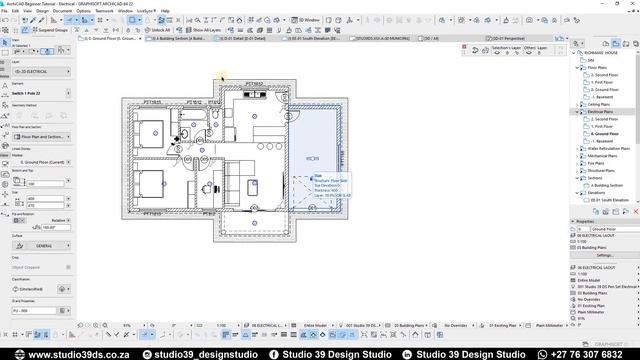Toggle the Object Cropped checkbox

[68, 267]
